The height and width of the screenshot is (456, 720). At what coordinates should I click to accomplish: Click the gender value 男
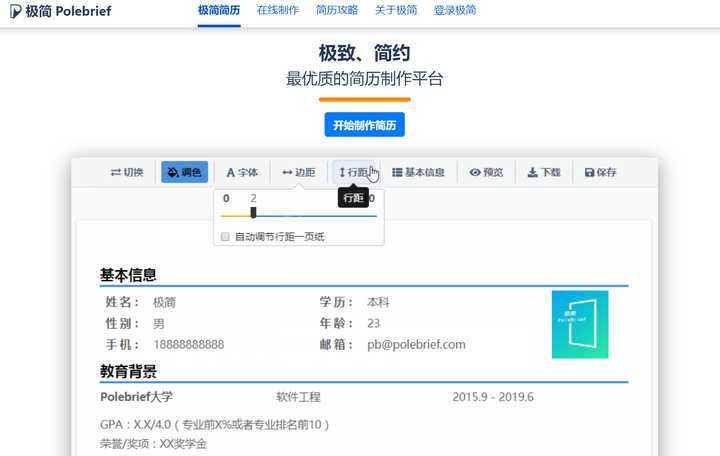[158, 323]
